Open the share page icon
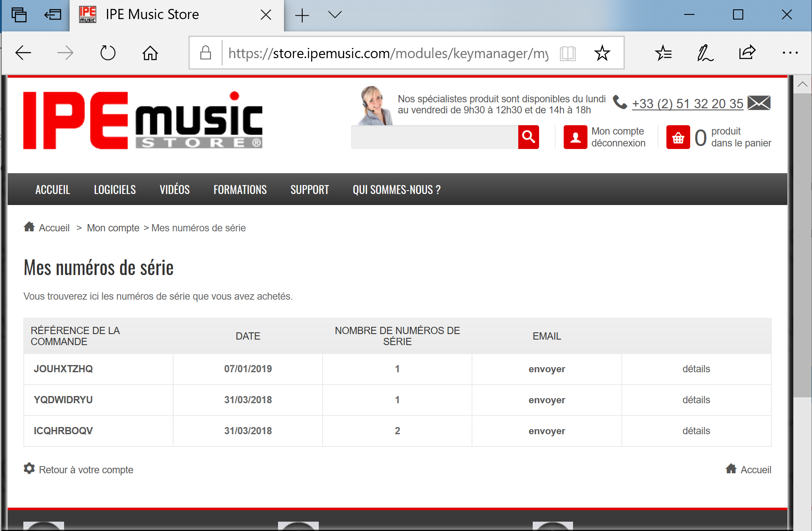Viewport: 812px width, 531px height. click(x=747, y=53)
